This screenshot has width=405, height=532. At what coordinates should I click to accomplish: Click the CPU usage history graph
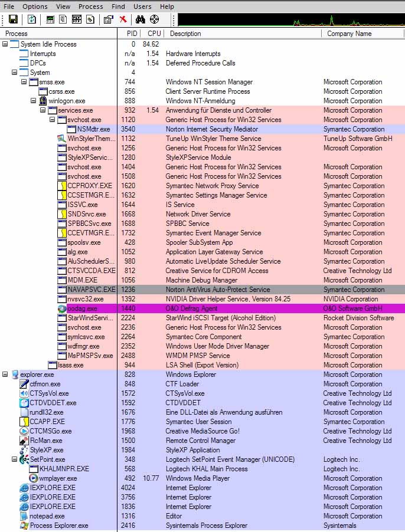pyautogui.click(x=291, y=19)
